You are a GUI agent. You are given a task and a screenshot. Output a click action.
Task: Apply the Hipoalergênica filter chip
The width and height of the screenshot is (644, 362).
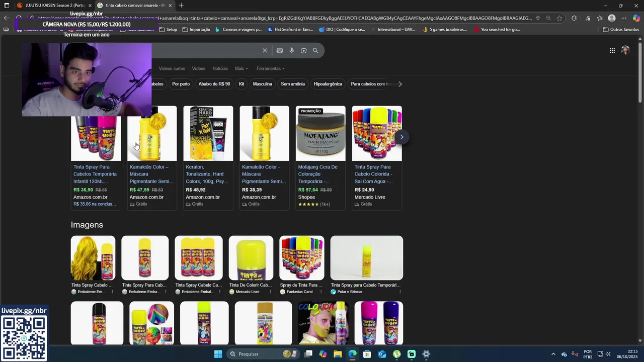328,84
